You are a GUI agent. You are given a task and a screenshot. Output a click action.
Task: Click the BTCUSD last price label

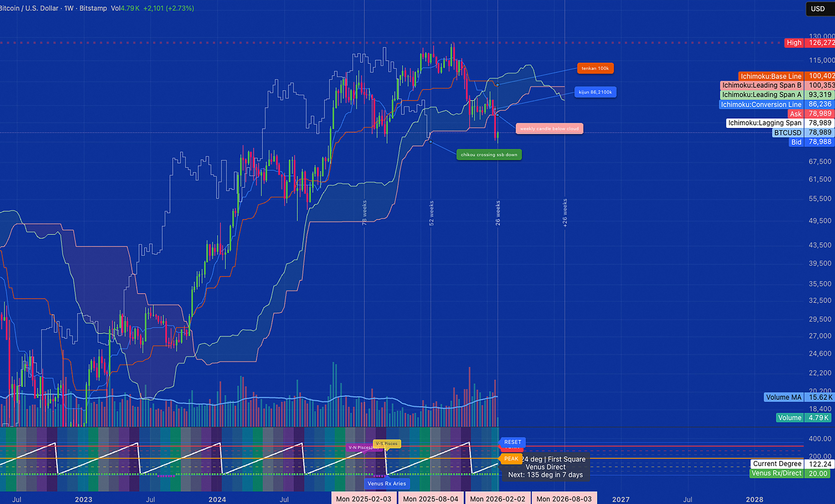point(788,133)
